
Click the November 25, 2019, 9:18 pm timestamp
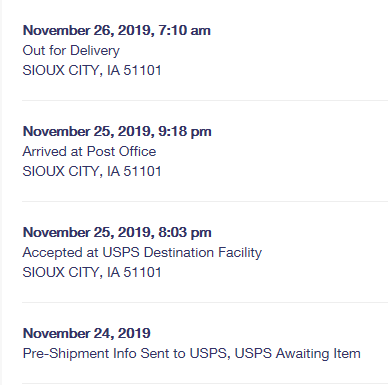coord(117,131)
